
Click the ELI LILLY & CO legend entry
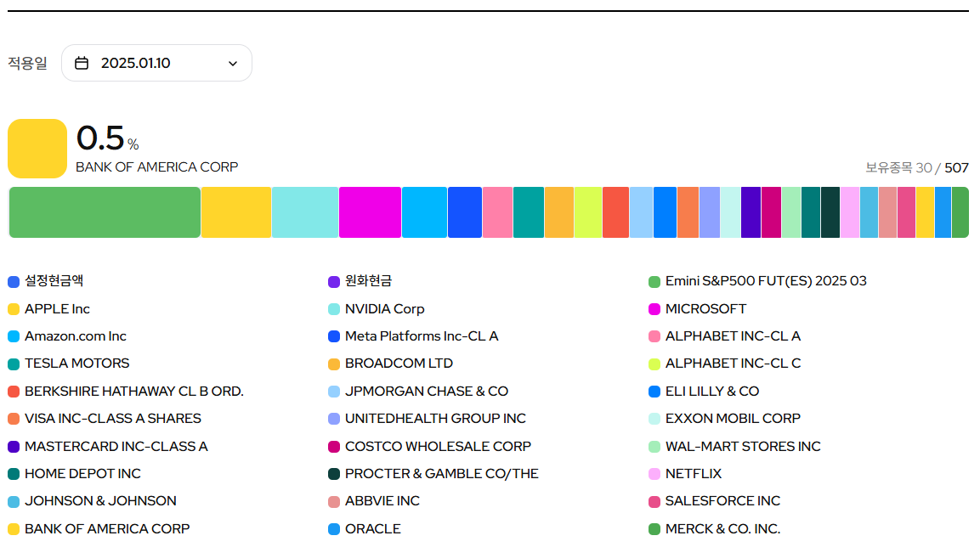[x=704, y=391]
